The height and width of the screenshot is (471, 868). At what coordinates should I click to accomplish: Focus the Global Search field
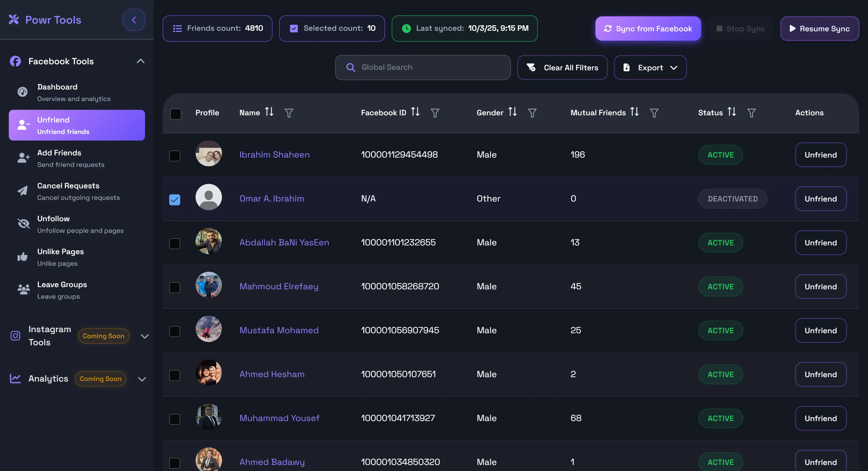pos(422,67)
